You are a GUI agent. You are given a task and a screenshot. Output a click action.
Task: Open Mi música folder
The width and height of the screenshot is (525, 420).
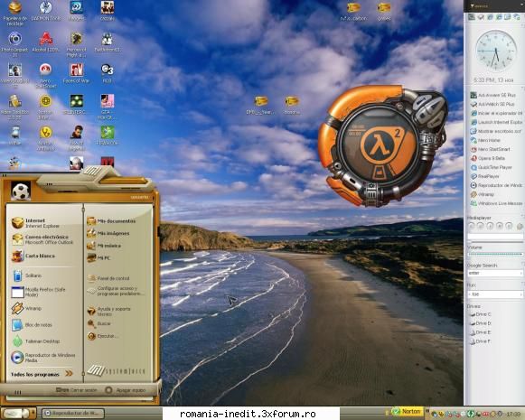tap(104, 246)
